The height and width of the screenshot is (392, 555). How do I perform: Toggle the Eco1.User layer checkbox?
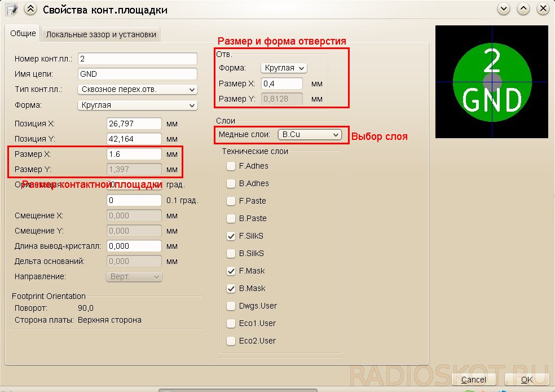click(x=231, y=323)
